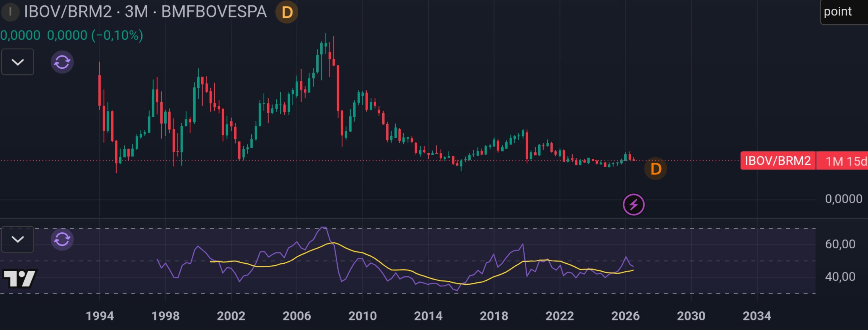Viewport: 868px width, 330px height.
Task: Click the 2022 label on the time axis
Action: [560, 316]
